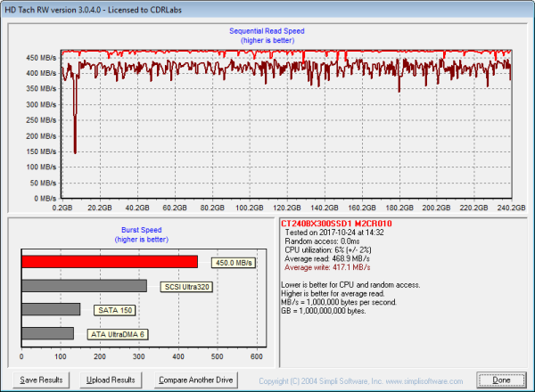This screenshot has height=392, width=535.
Task: Click the gray SATA 150 bar
Action: tap(51, 309)
